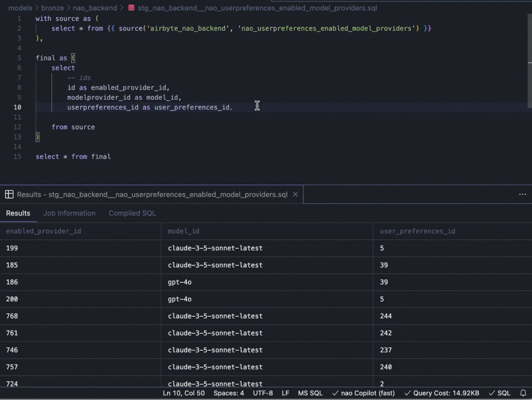The height and width of the screenshot is (400, 532).
Task: Click the table icon on the Results panel tab
Action: click(9, 194)
